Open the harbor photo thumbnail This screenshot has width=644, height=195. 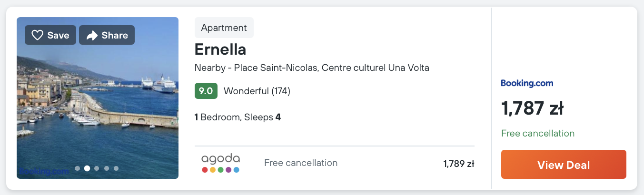click(x=98, y=105)
